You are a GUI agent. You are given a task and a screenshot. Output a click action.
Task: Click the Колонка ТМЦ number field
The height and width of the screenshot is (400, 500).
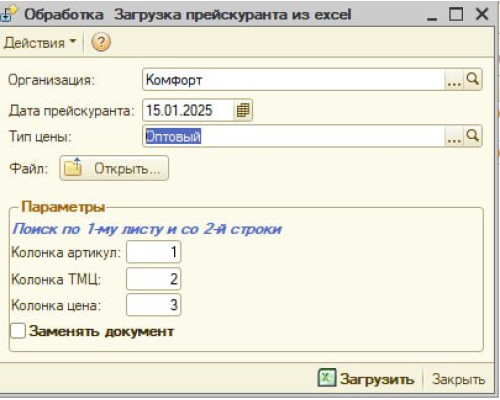click(x=154, y=279)
